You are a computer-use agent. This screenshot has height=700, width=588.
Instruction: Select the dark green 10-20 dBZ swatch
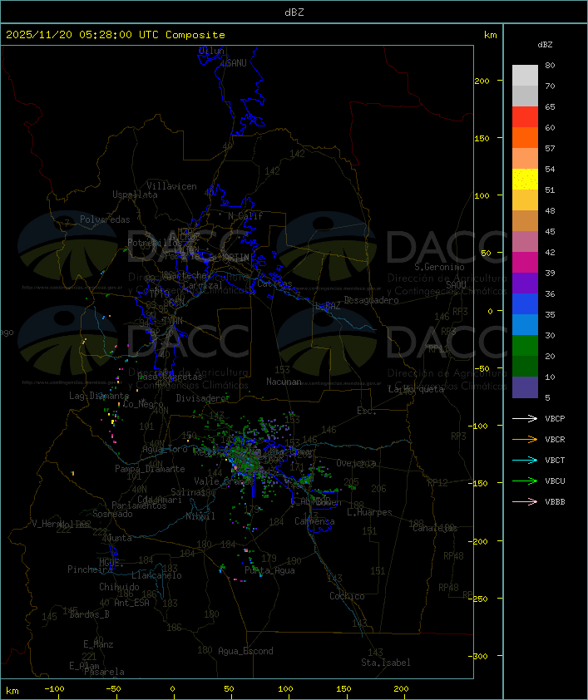(525, 367)
